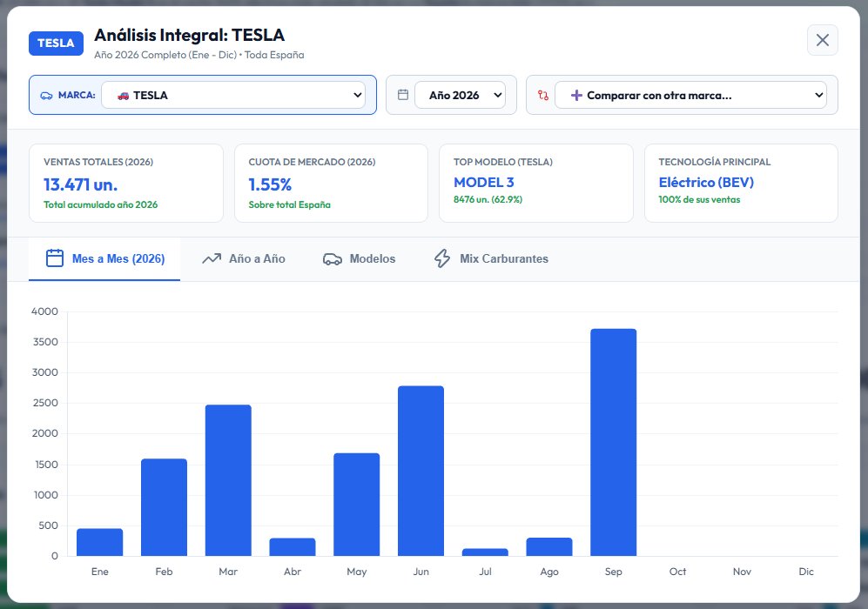This screenshot has width=868, height=609.
Task: Click the trend line icon for Año a Año
Action: [212, 258]
